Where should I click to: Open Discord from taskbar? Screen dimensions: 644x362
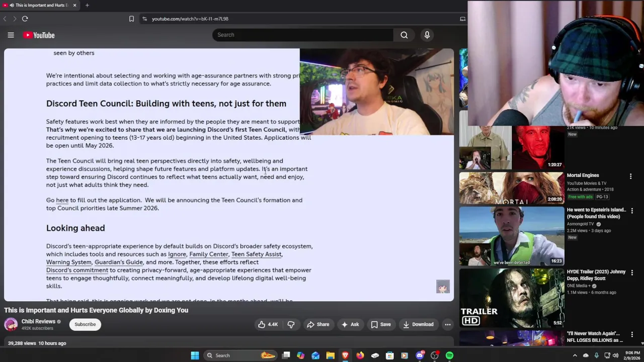point(420,355)
